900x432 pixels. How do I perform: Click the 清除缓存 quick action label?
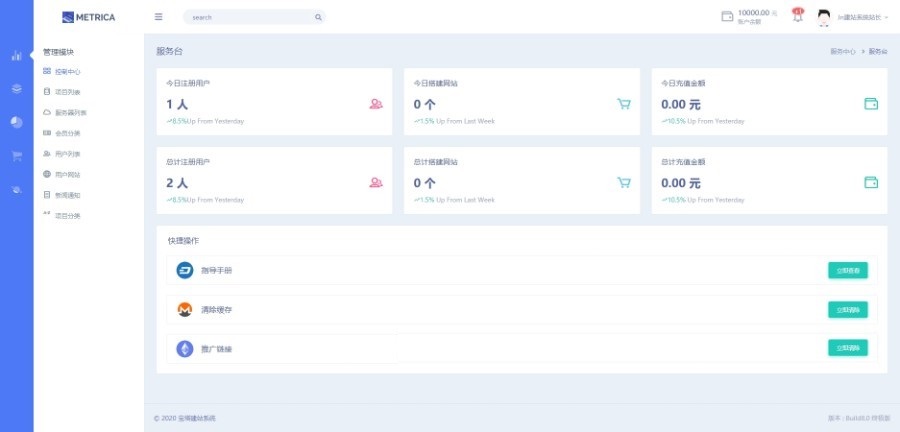[216, 310]
